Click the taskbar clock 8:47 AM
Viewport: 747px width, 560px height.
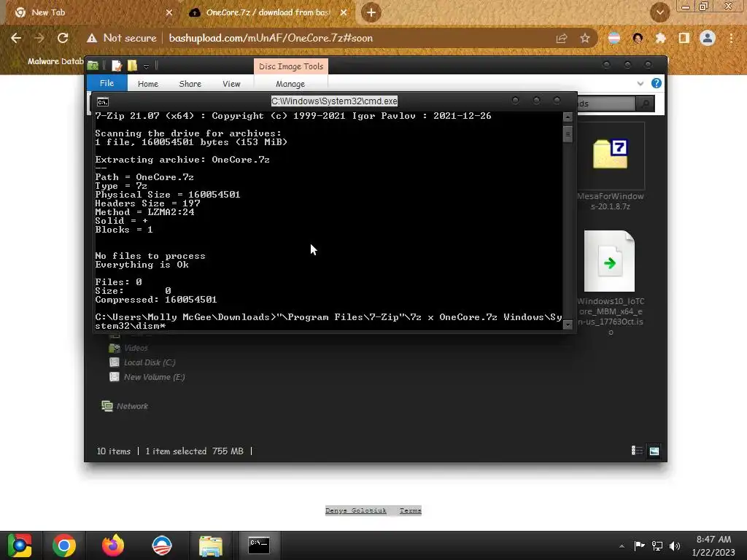tap(713, 539)
